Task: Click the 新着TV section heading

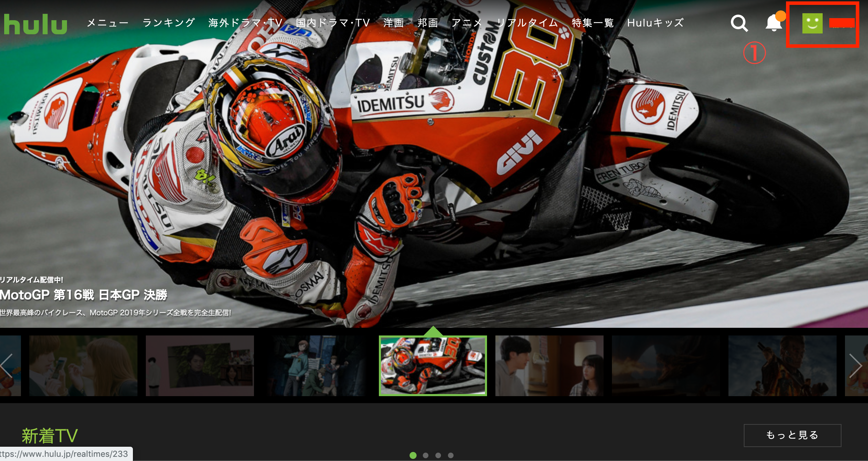Action: [x=50, y=436]
